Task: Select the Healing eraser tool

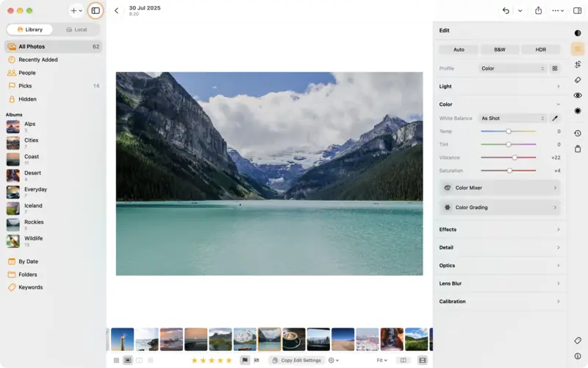Action: [x=578, y=80]
